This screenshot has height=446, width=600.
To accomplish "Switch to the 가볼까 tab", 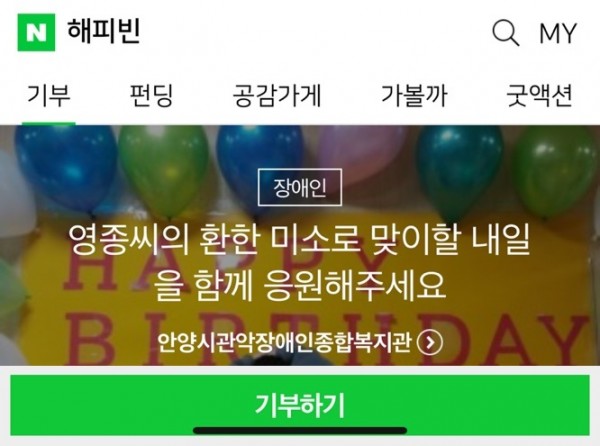I will tap(414, 95).
